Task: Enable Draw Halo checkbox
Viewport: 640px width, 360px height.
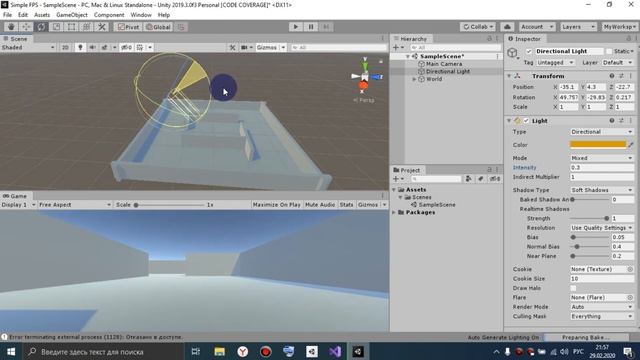Action: pyautogui.click(x=573, y=288)
